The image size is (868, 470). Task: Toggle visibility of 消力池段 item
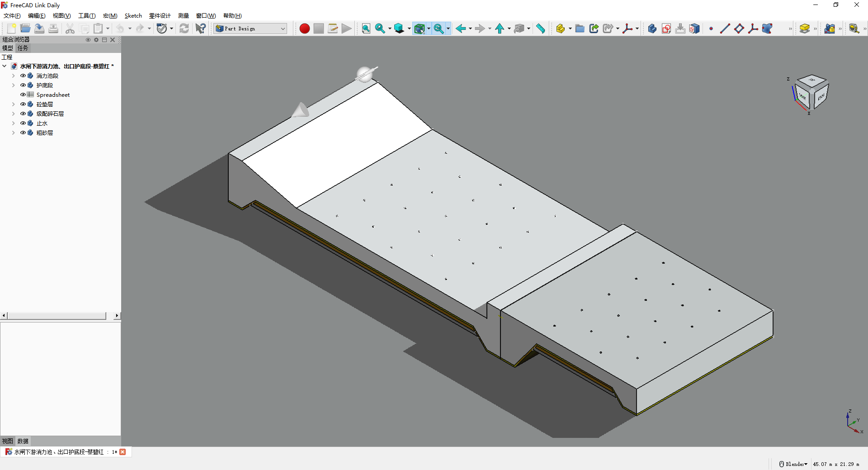pos(23,76)
